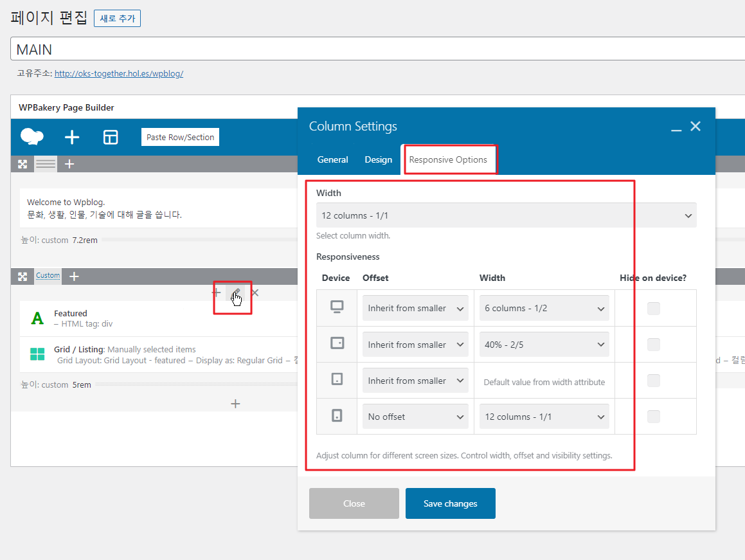Screen dimensions: 745x560
Task: Change the first row's column layout icon
Action: (46, 164)
